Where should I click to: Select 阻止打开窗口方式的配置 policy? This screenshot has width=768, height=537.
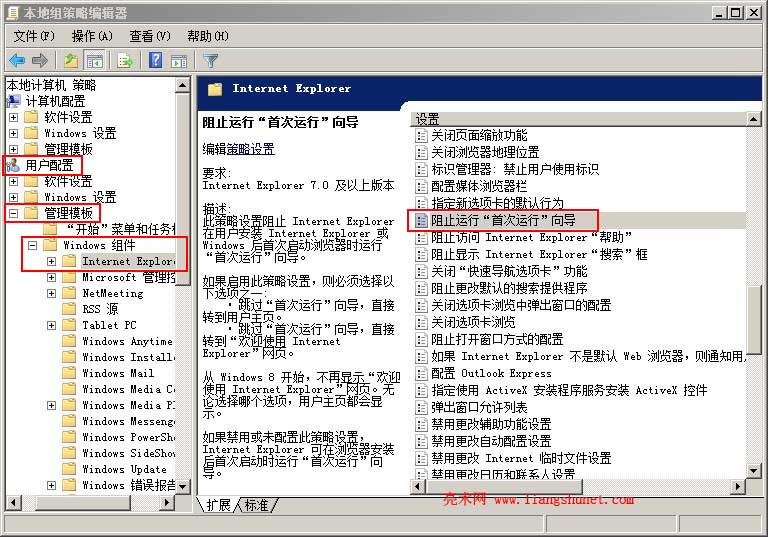497,340
